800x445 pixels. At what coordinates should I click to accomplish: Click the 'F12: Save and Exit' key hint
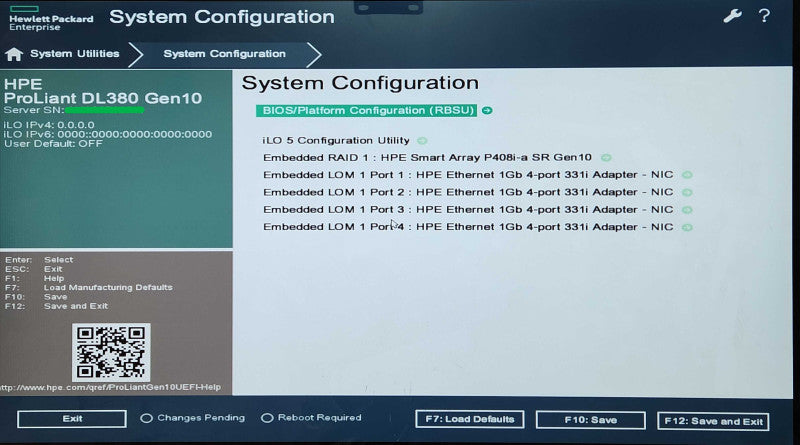click(x=57, y=306)
